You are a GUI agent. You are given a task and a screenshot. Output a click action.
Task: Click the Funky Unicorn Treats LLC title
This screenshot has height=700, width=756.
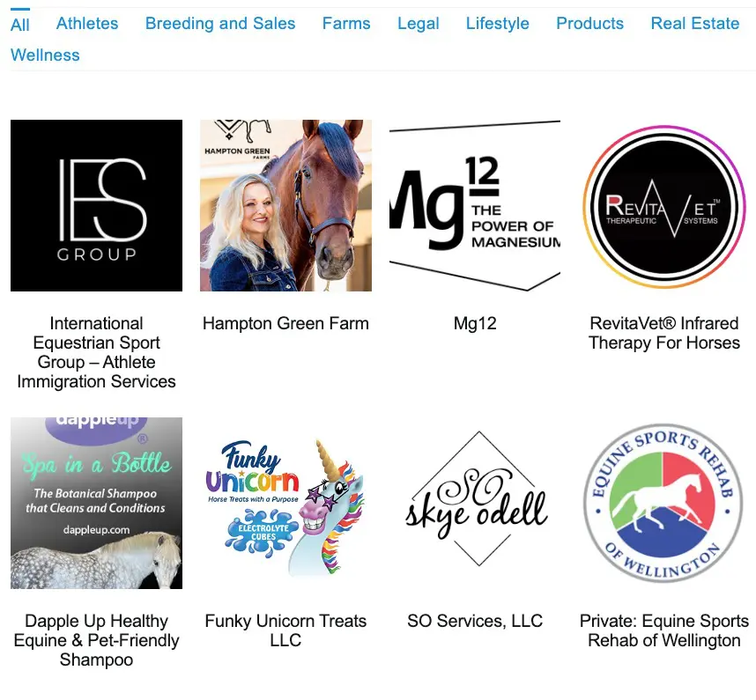pos(285,630)
